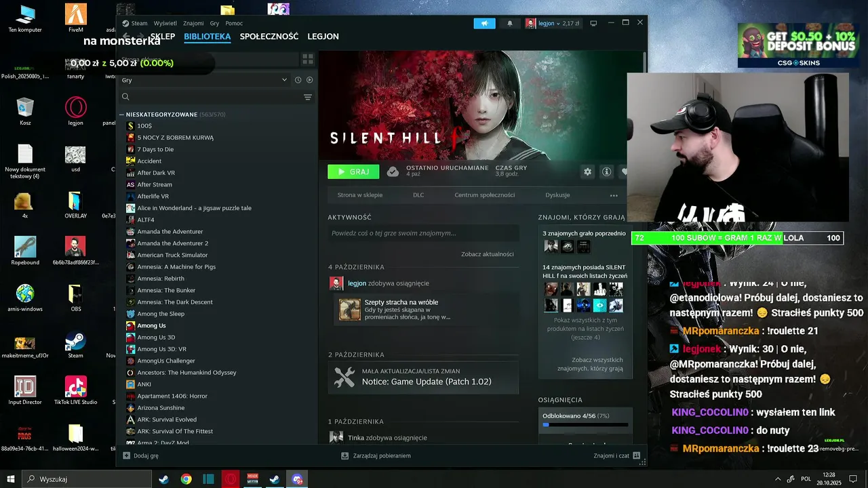This screenshot has width=868, height=488.
Task: Open more links ellipsis in game nav bar
Action: coord(614,195)
